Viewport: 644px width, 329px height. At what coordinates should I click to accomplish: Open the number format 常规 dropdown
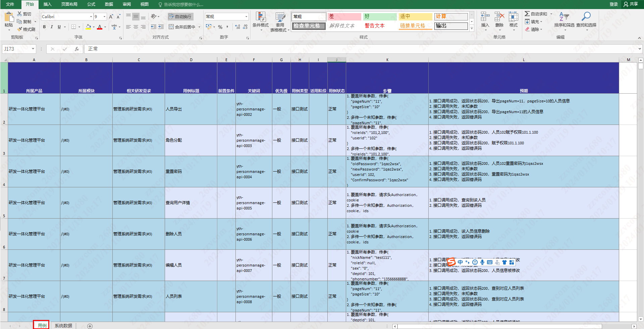(x=246, y=16)
